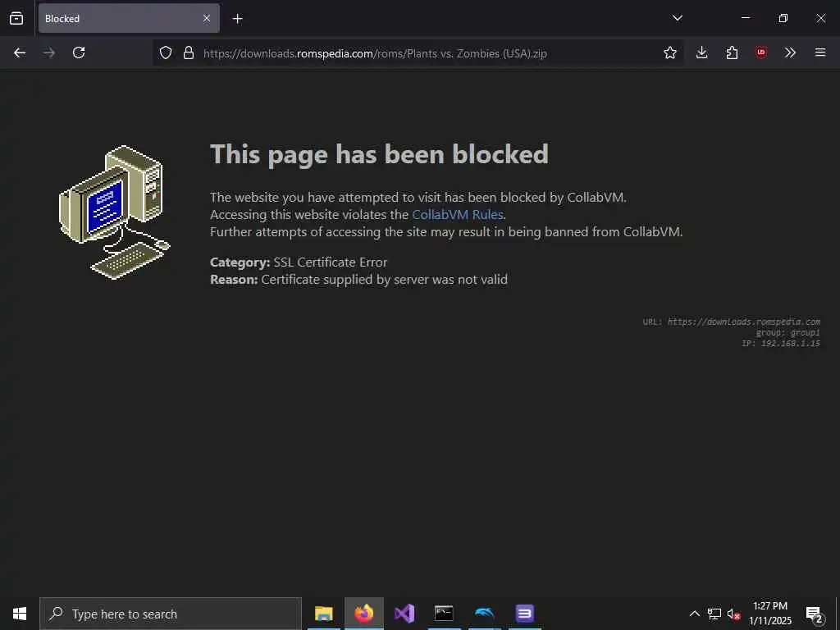Open muted volume tray icon
Screen dimensions: 840x630
pyautogui.click(x=733, y=614)
